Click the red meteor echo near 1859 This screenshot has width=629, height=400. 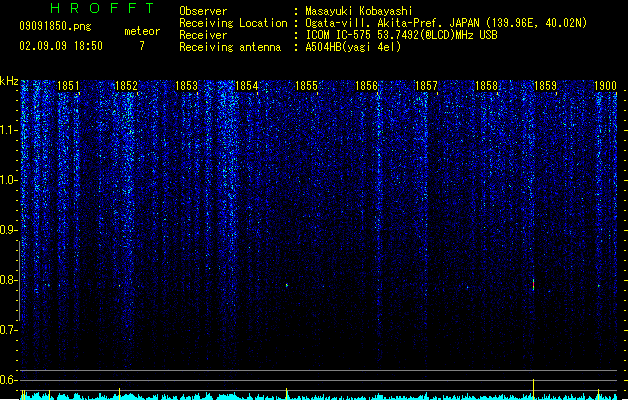534,284
